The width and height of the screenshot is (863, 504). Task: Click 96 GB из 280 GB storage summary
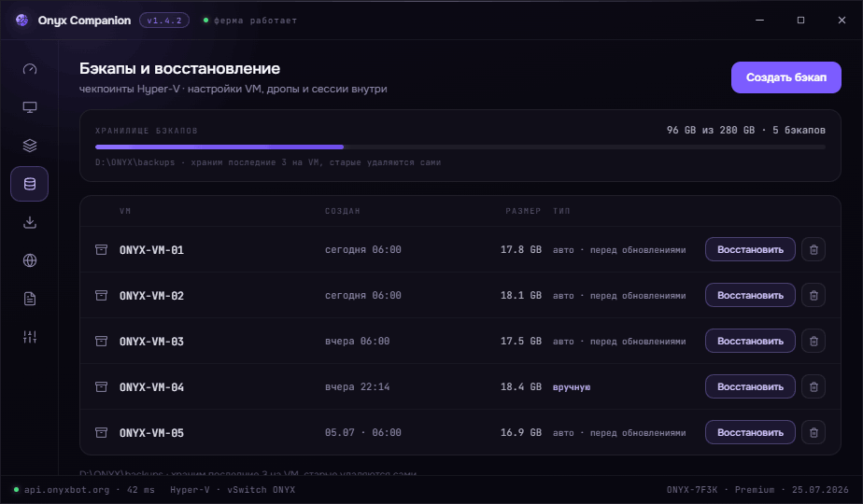coord(711,131)
